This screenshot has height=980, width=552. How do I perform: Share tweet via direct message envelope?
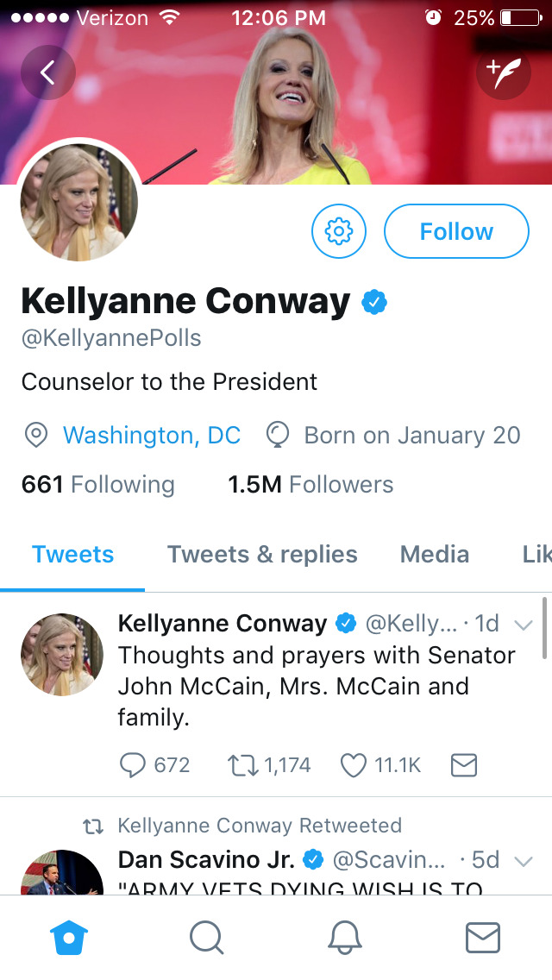click(x=464, y=765)
